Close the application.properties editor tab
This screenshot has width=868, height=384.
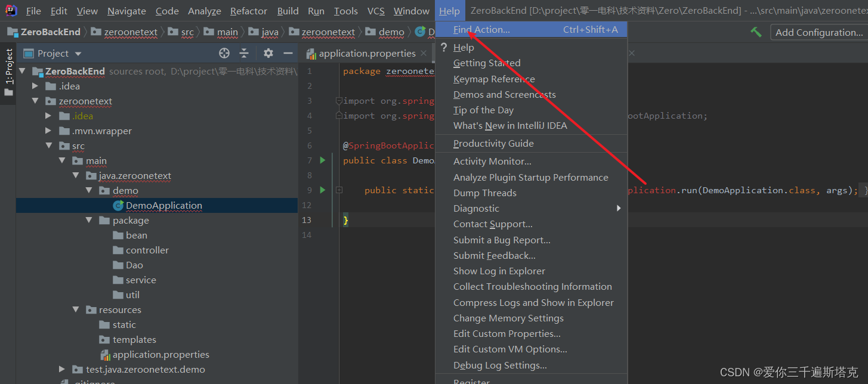pyautogui.click(x=424, y=53)
